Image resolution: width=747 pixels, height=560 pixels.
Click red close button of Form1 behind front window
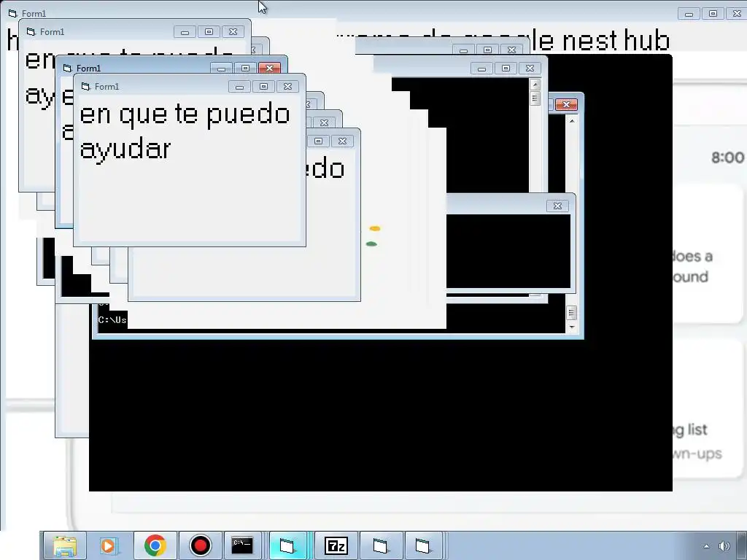click(270, 68)
